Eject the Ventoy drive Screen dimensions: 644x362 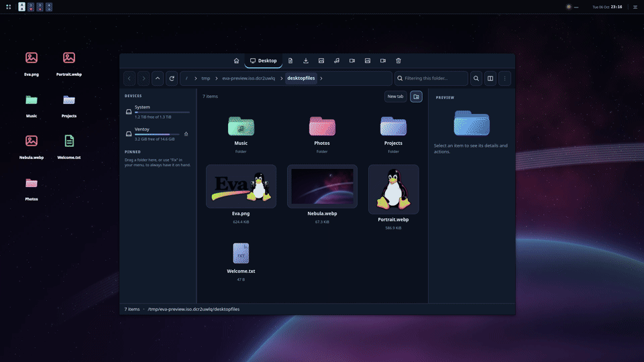(x=186, y=134)
